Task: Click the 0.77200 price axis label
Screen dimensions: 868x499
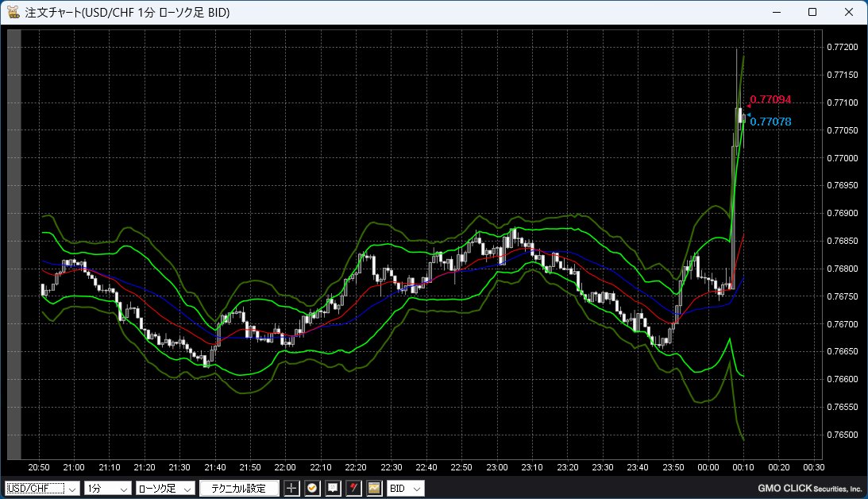Action: tap(842, 47)
